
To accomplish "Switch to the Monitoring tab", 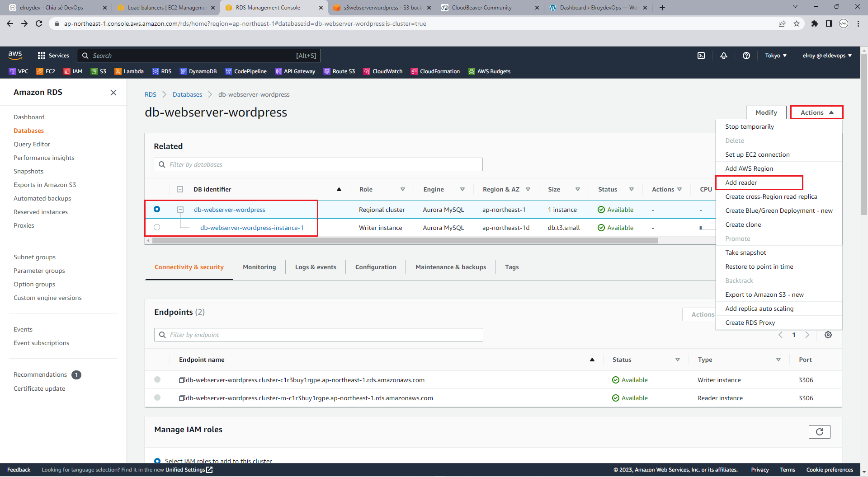I will pyautogui.click(x=259, y=267).
